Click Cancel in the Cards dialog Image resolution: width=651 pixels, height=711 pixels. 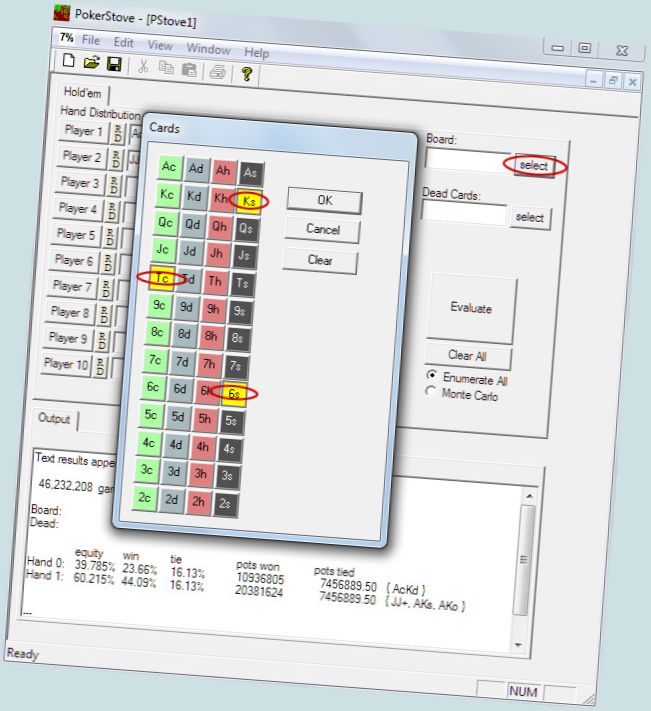tap(322, 229)
